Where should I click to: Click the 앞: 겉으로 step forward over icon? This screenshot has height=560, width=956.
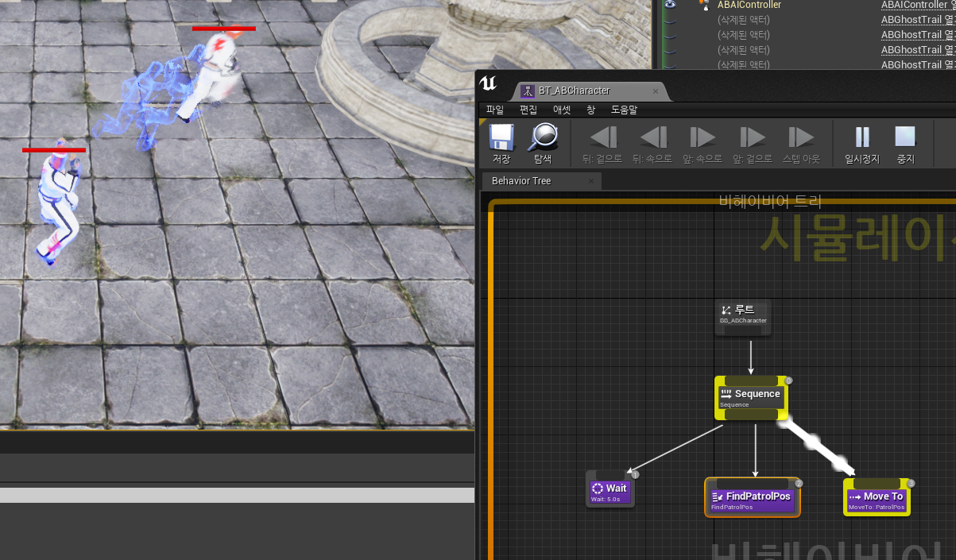click(x=752, y=137)
